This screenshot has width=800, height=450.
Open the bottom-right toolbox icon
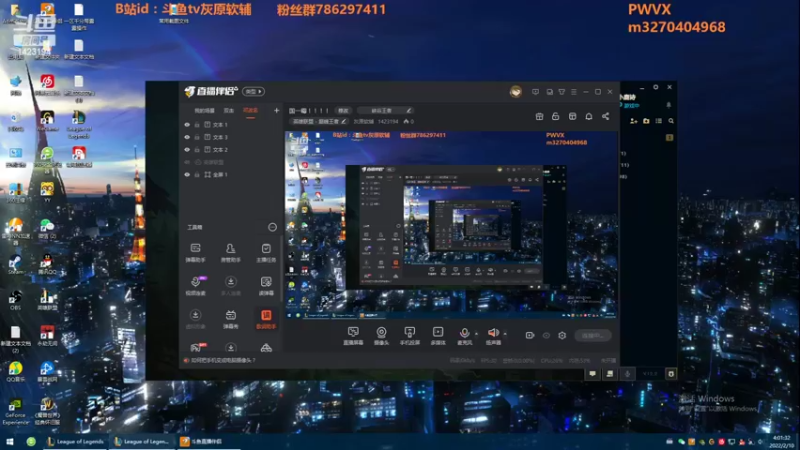pyautogui.click(x=266, y=348)
